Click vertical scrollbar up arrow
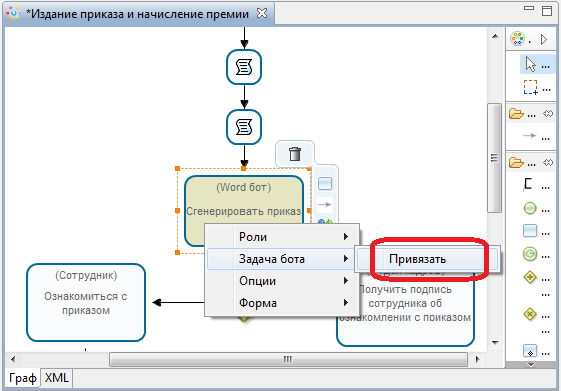The image size is (561, 391). 495,36
